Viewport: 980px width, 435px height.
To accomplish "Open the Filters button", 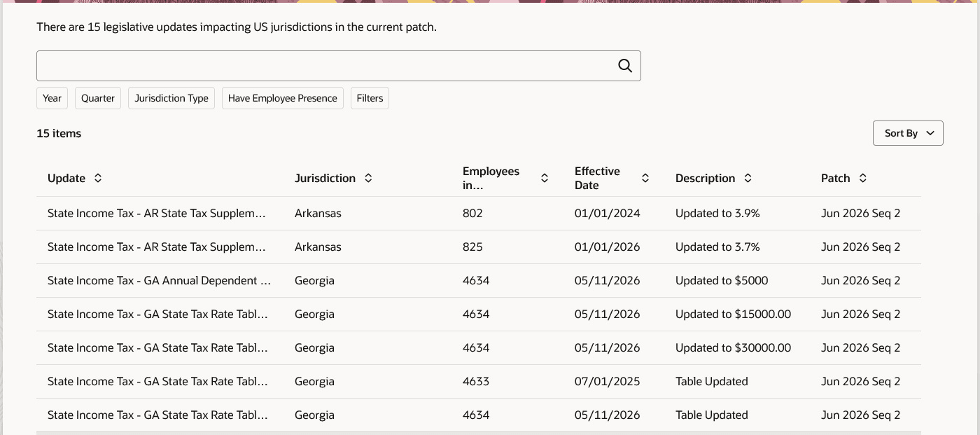I will click(370, 98).
